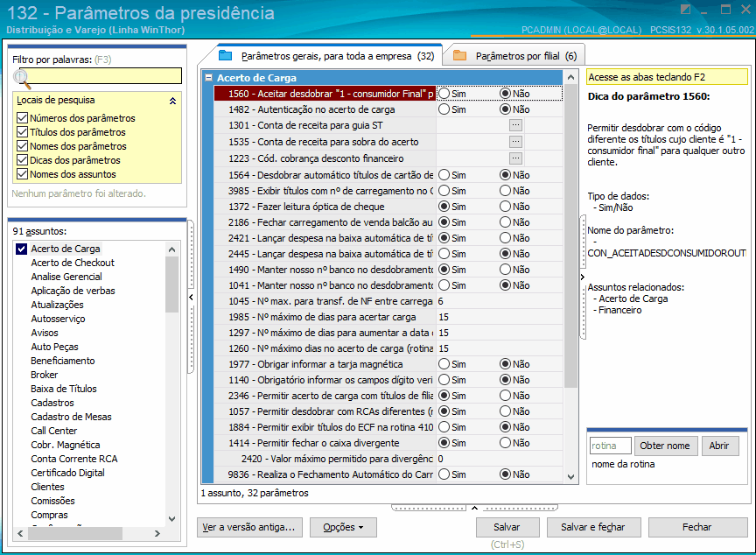Select Não for 1414 Permitir fechar caixa divergente
756x555 pixels.
[505, 443]
